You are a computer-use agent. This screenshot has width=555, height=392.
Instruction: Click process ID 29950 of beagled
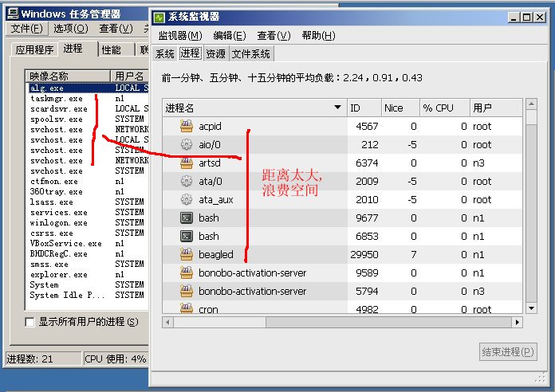364,254
